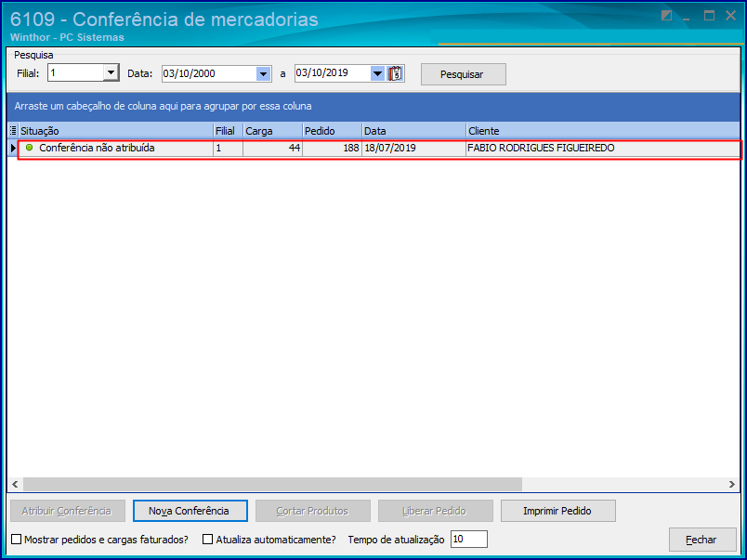Screen dimensions: 747x560
Task: Click the Tempo de atualização field
Action: tap(469, 539)
